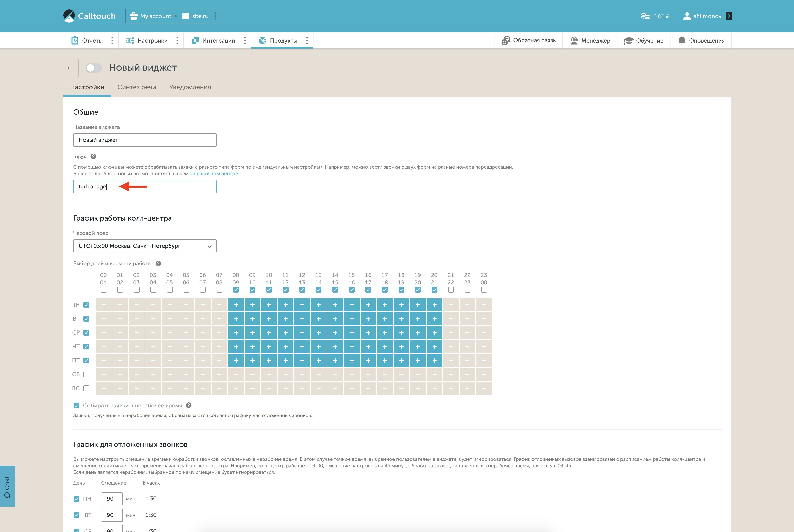Click the site.ru project selector

click(x=195, y=16)
